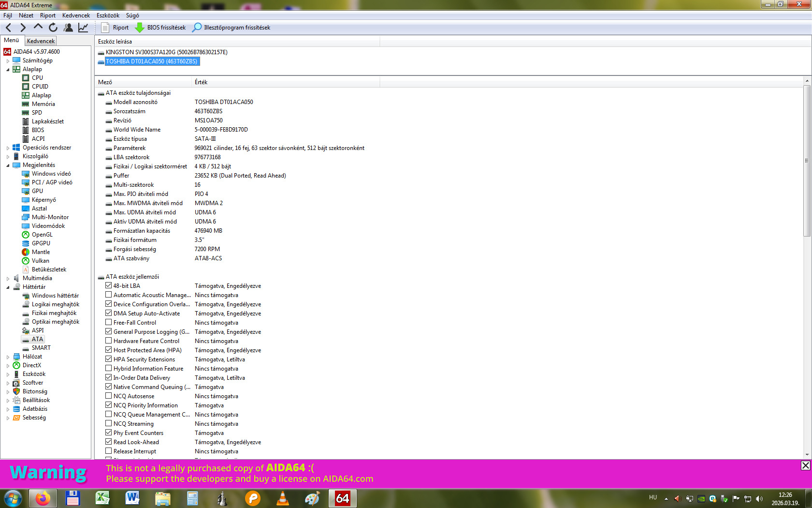
Task: Select Mantle in the sidebar
Action: pos(41,252)
